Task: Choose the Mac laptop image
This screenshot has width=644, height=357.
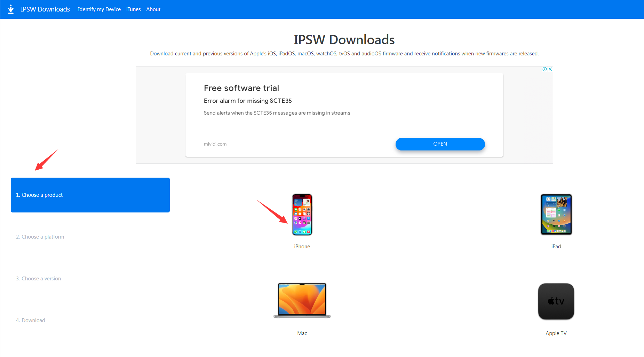Action: pyautogui.click(x=302, y=301)
